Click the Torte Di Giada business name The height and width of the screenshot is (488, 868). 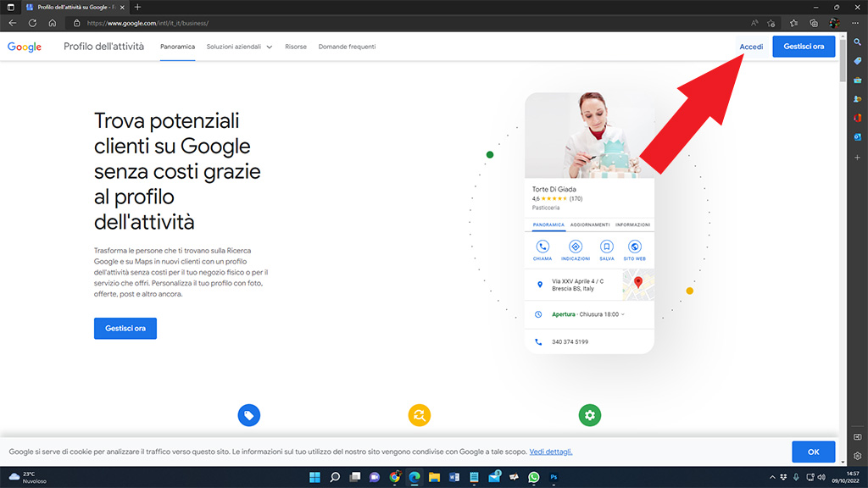pyautogui.click(x=554, y=189)
